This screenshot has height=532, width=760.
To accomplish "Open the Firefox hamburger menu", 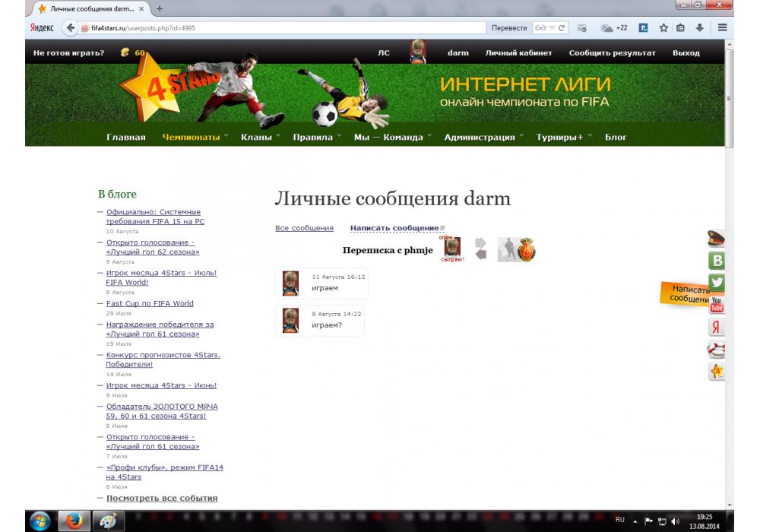I will [722, 27].
